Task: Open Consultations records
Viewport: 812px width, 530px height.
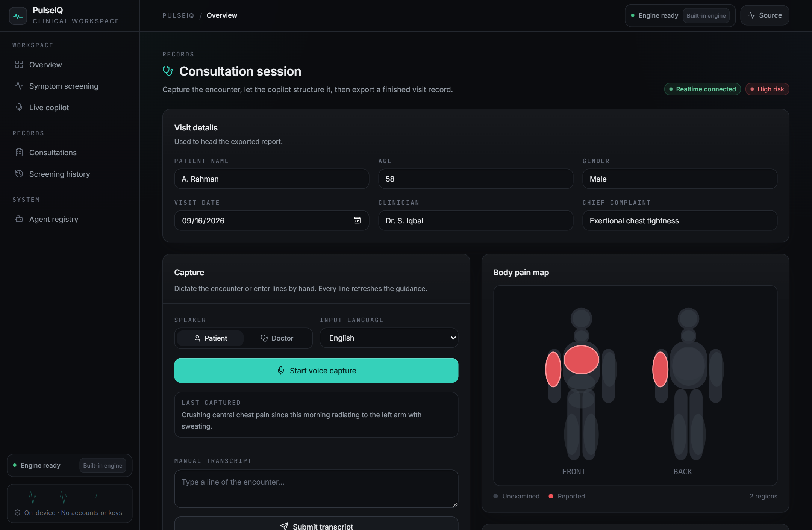Action: click(70, 153)
